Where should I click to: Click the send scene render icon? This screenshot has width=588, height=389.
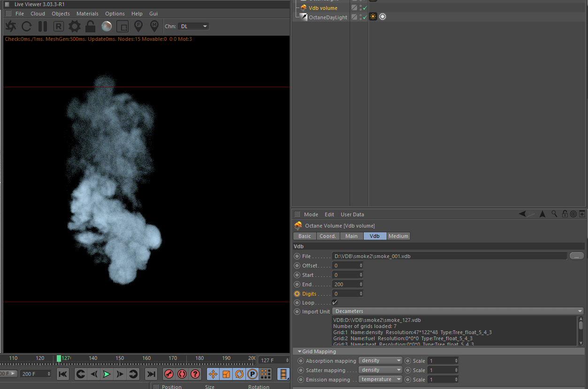(x=10, y=26)
